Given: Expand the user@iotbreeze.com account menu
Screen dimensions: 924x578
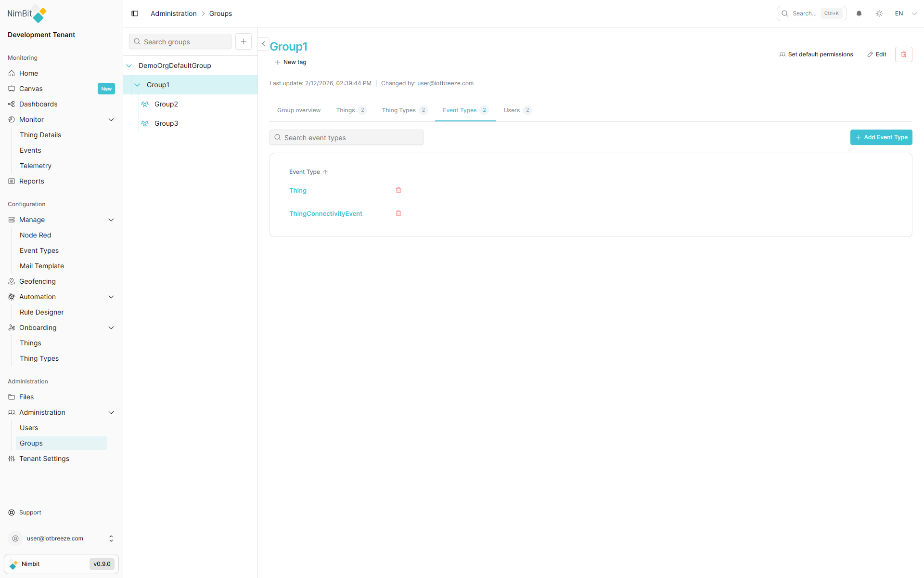Looking at the screenshot, I should tap(111, 539).
